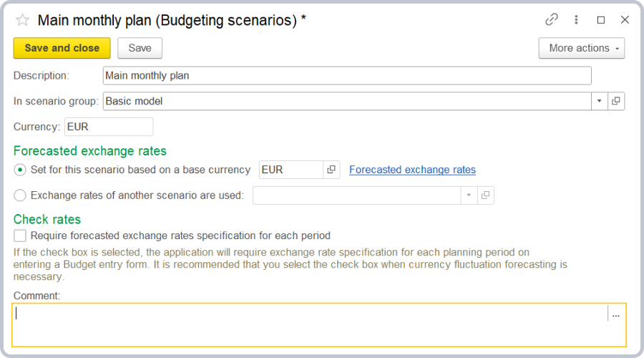The image size is (644, 358).
Task: Open the scenario group Basic model record
Action: pos(616,101)
